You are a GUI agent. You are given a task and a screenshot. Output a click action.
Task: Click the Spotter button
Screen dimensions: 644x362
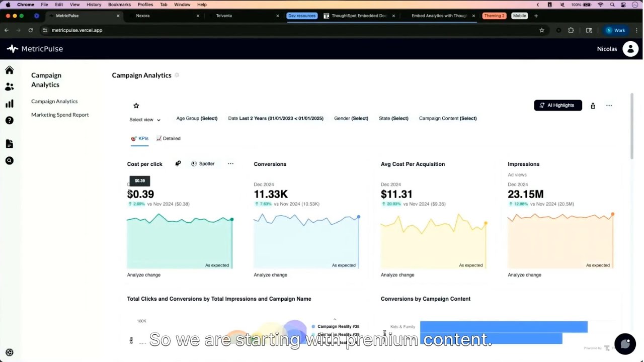pyautogui.click(x=203, y=163)
